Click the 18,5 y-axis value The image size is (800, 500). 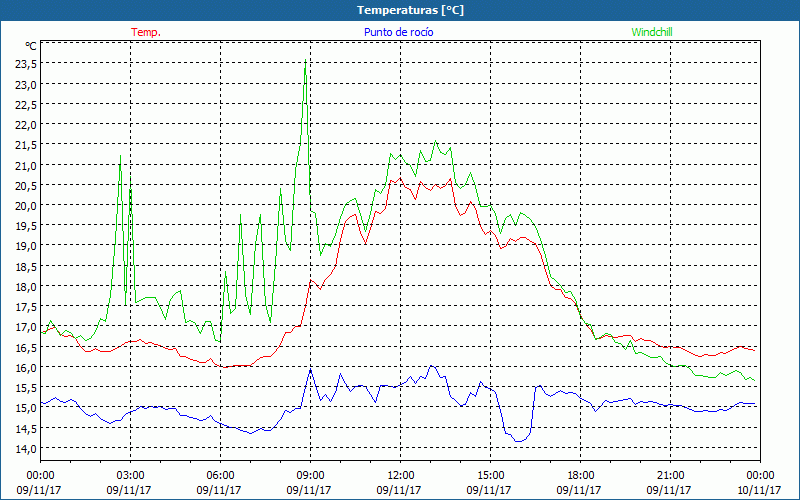tap(26, 266)
